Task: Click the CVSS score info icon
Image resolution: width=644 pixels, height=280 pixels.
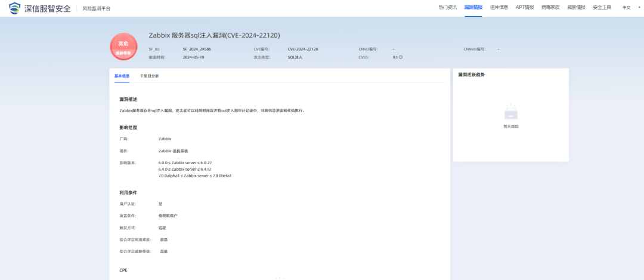Action: tap(401, 57)
